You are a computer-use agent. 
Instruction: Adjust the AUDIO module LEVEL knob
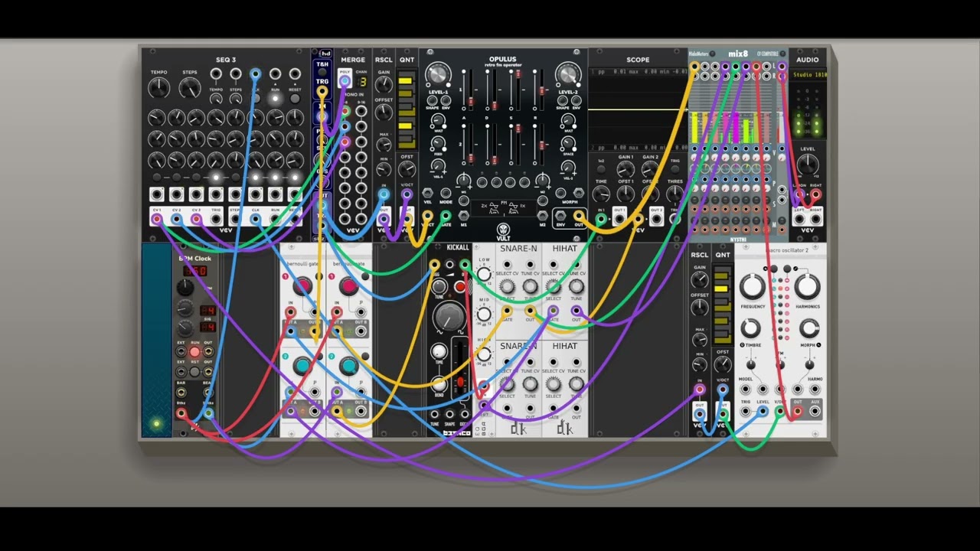coord(808,163)
